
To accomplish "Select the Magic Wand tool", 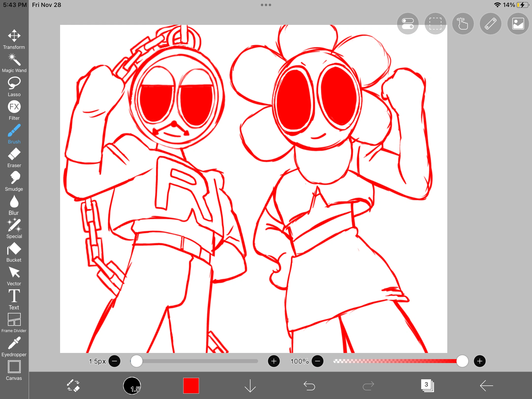I will [x=14, y=63].
